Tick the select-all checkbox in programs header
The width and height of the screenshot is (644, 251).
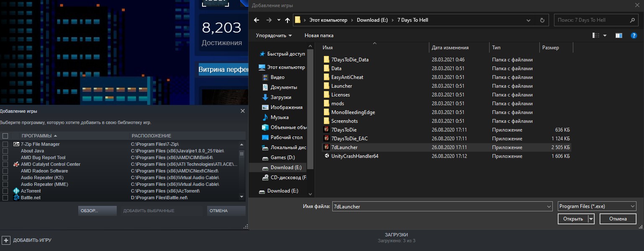tap(5, 136)
